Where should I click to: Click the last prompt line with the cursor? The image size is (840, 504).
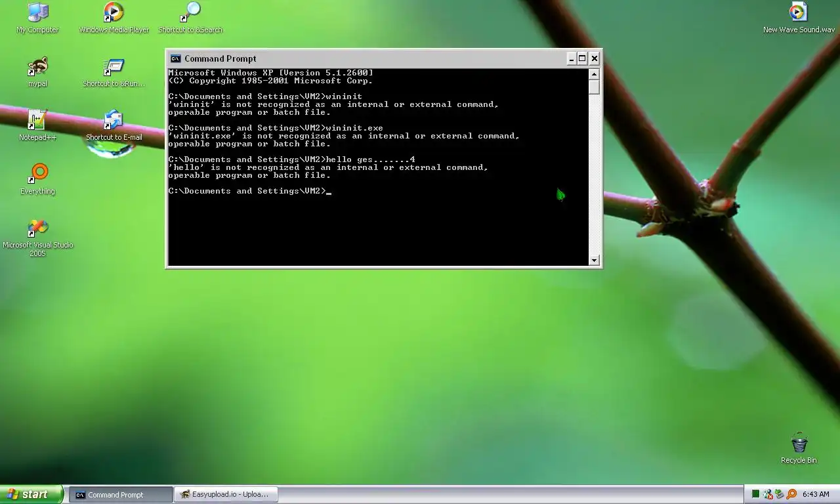(249, 191)
